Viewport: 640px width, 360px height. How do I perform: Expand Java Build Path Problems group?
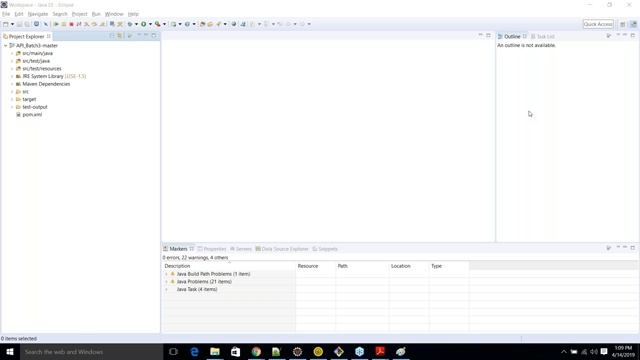pyautogui.click(x=167, y=274)
